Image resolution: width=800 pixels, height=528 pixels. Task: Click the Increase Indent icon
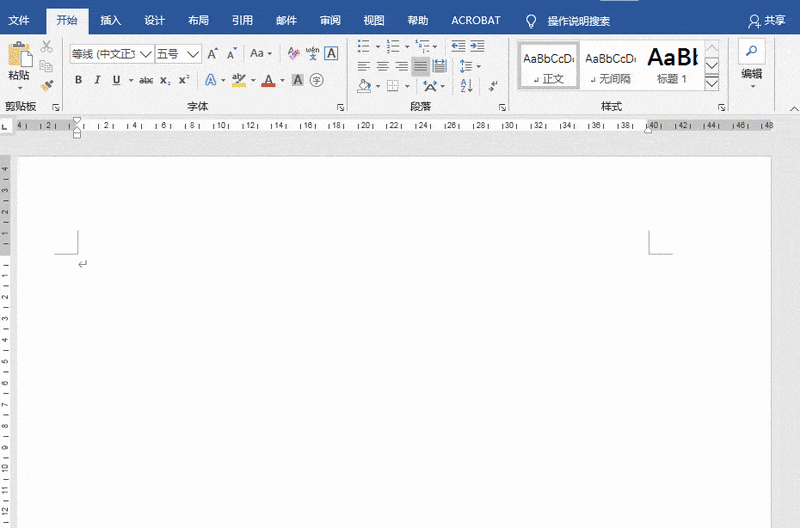476,46
